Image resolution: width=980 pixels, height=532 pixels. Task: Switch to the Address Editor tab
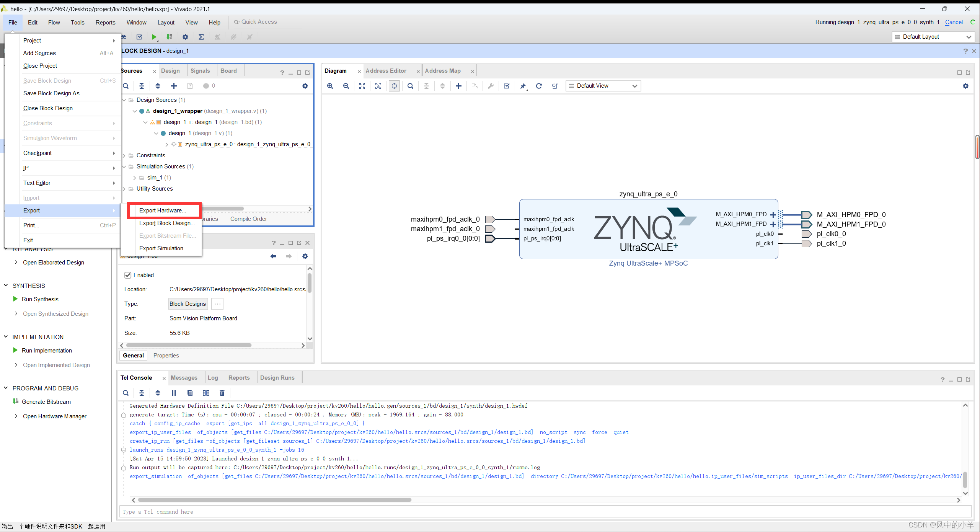(386, 71)
